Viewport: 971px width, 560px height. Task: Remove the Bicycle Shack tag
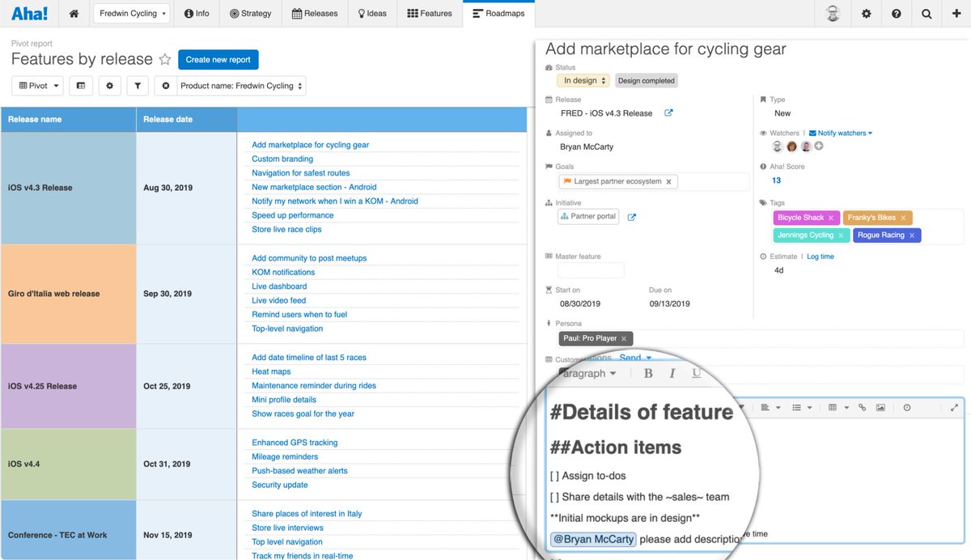[x=832, y=218]
